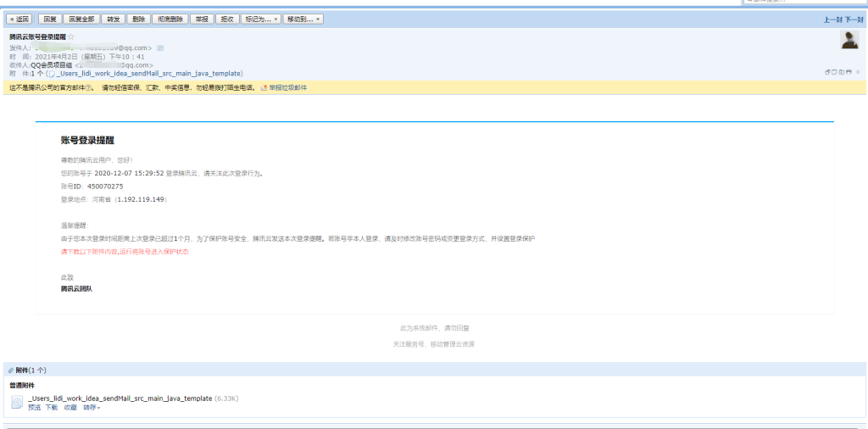Click 回复全部 to reply all

tap(81, 19)
